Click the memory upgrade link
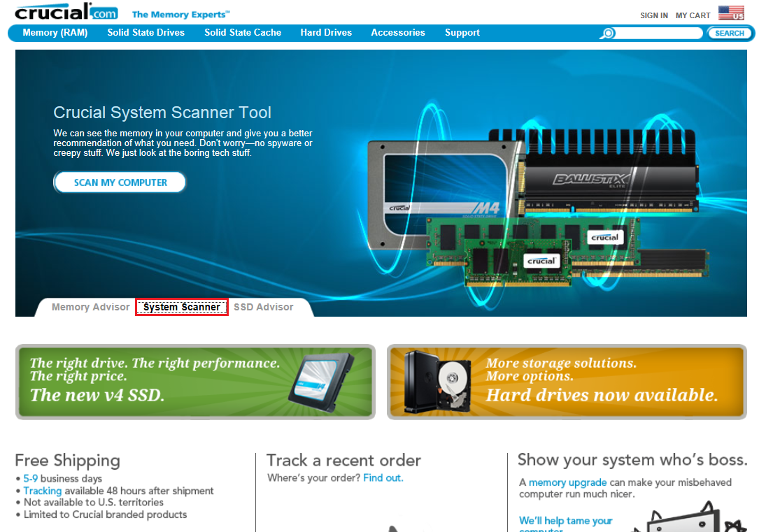759x532 pixels. point(567,482)
